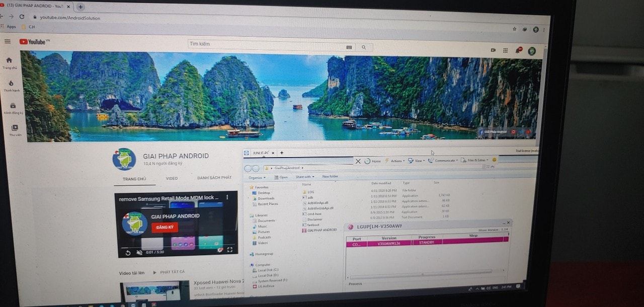Viewport: 644px width, 307px height.
Task: Unmute the featured video
Action: 139,253
